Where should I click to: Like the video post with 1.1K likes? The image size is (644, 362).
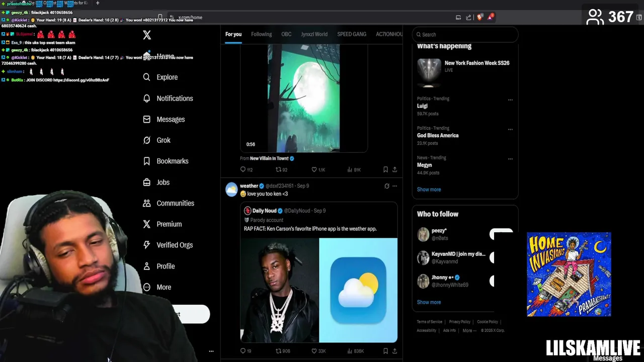click(318, 170)
